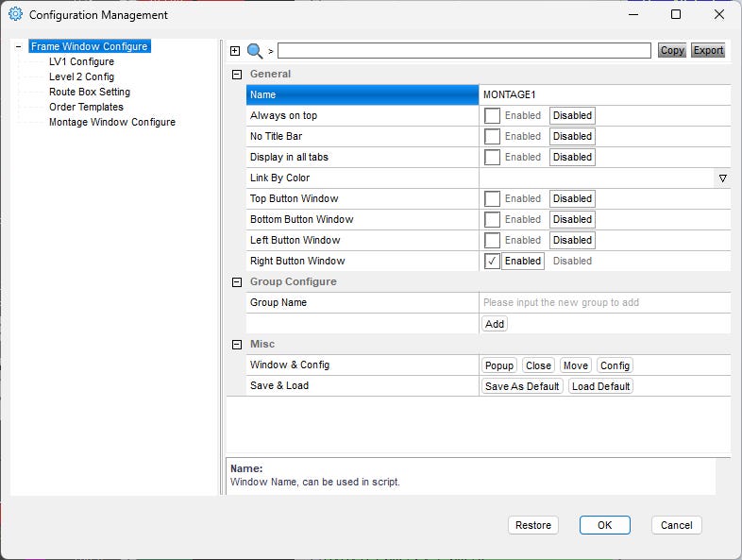Click the Cancel button
The width and height of the screenshot is (742, 560).
point(676,525)
